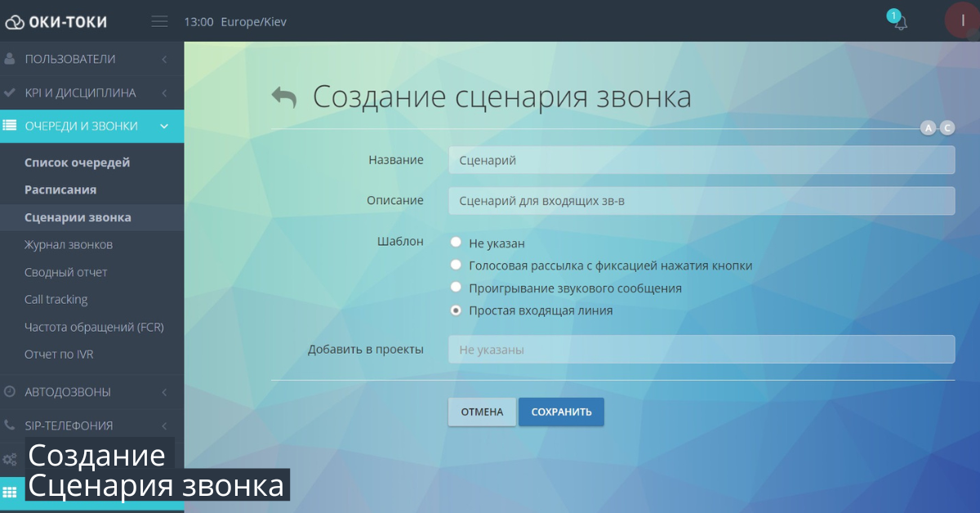Click the circular C badge above the form
The image size is (980, 513).
click(x=947, y=127)
